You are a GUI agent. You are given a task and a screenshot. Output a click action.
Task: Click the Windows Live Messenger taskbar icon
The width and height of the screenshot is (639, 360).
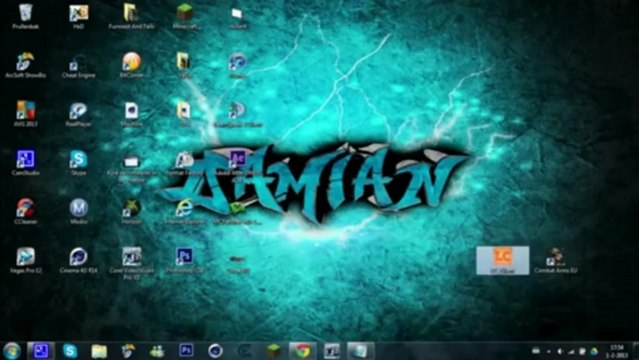tap(157, 351)
